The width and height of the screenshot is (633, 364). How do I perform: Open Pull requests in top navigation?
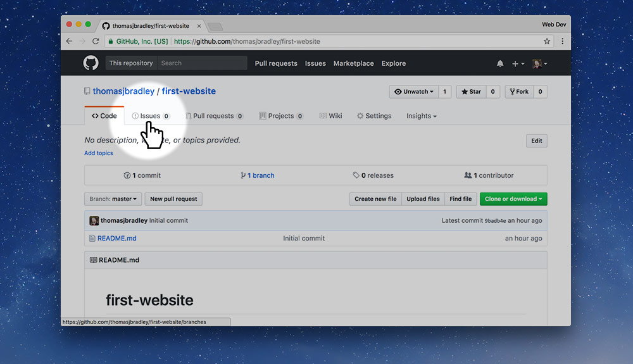point(276,63)
